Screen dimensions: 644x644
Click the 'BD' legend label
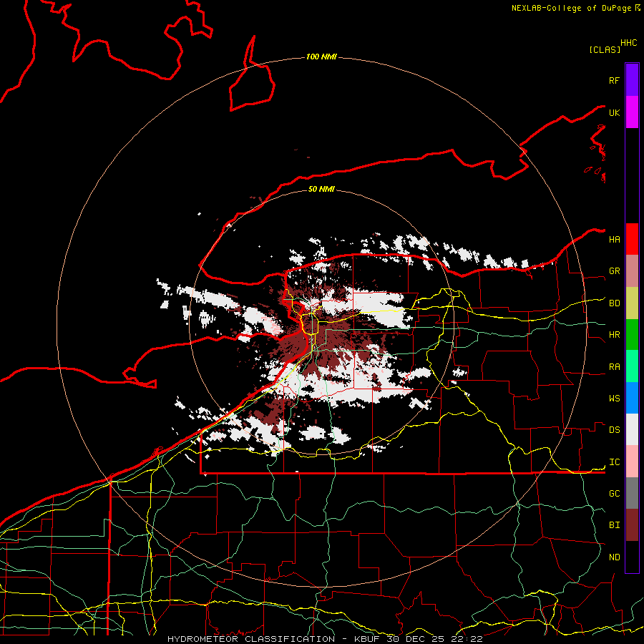pyautogui.click(x=615, y=303)
